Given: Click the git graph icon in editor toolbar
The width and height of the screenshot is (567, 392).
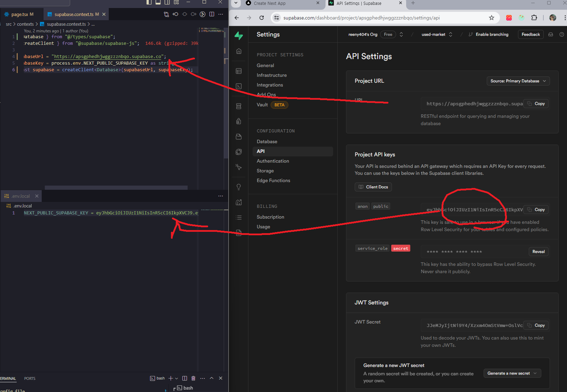Looking at the screenshot, I should coord(203,14).
